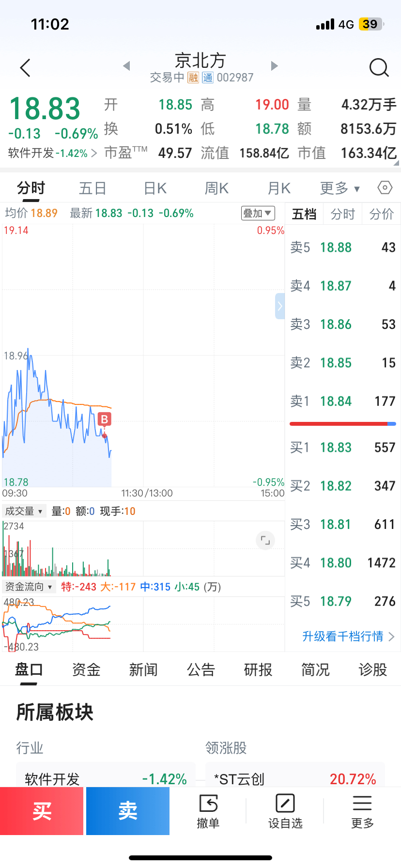The width and height of the screenshot is (401, 868).
Task: Select 卖4 price 18.87 row
Action: coord(343,286)
